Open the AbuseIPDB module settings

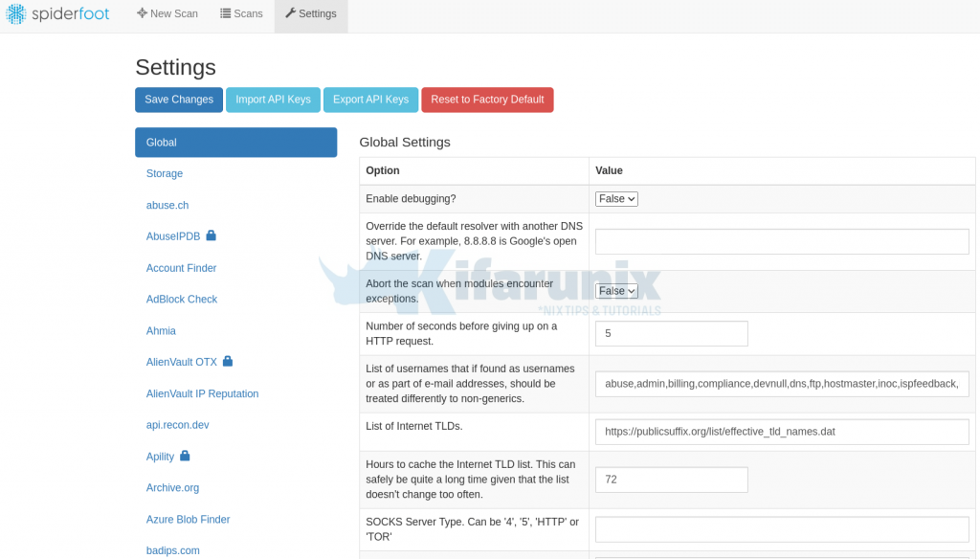point(173,236)
